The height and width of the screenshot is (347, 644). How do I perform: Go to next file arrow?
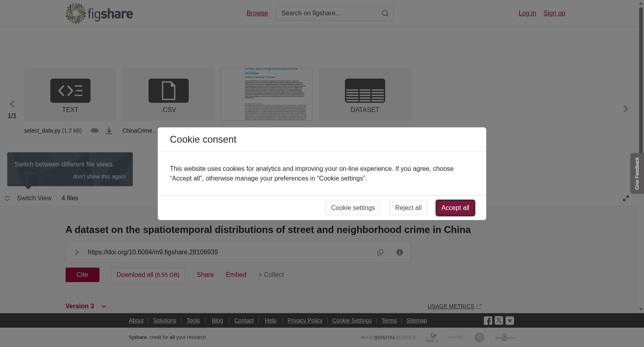[625, 109]
